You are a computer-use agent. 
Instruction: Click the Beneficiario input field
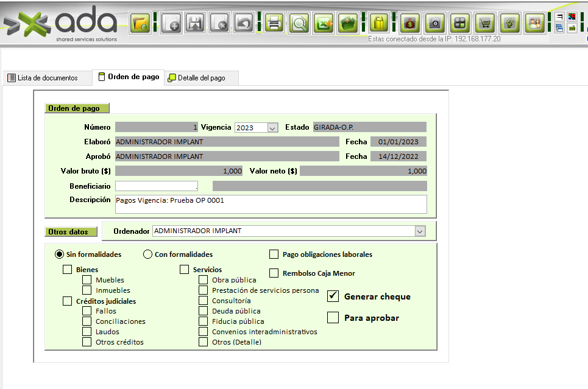click(157, 186)
